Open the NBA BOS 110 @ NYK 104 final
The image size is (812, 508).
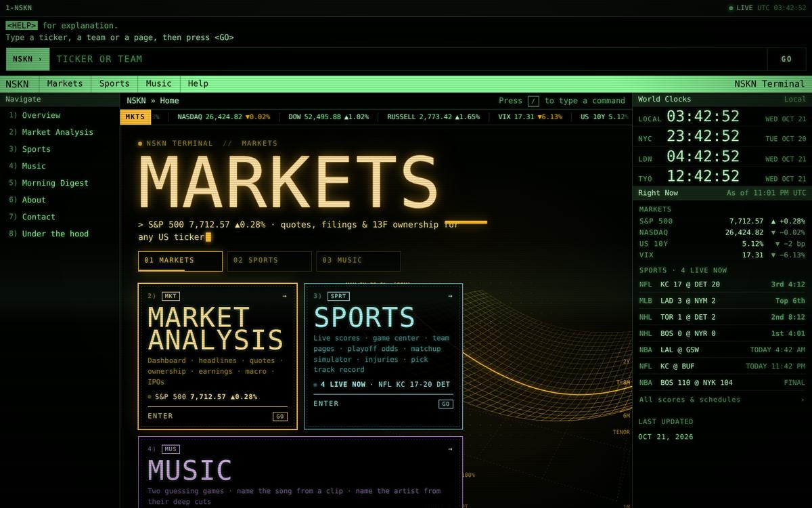pos(722,382)
